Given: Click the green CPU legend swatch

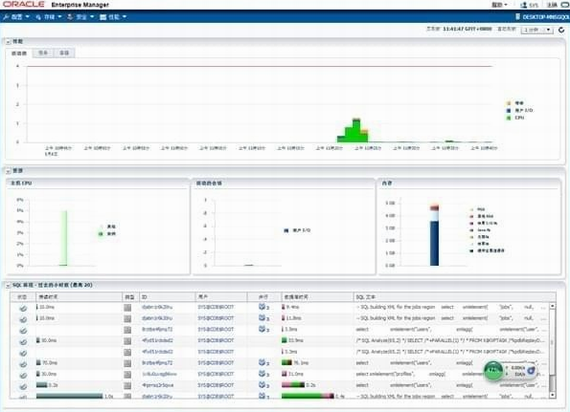Looking at the screenshot, I should (x=509, y=118).
